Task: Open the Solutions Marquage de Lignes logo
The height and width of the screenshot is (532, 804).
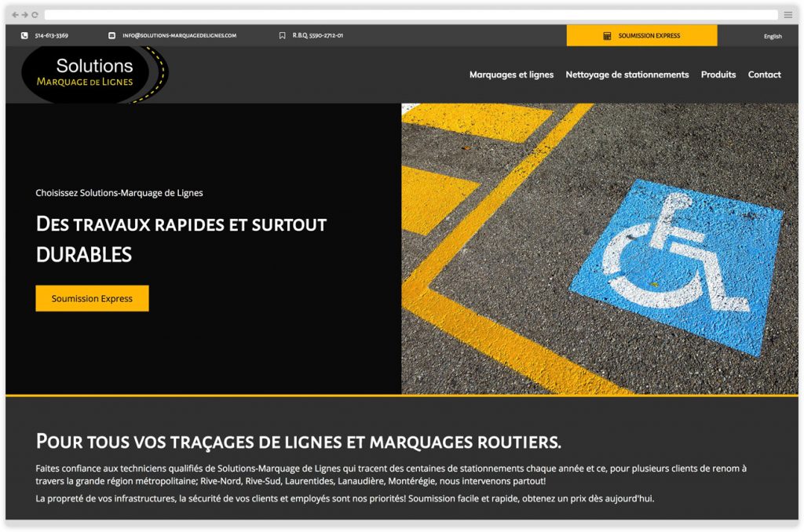Action: 94,75
